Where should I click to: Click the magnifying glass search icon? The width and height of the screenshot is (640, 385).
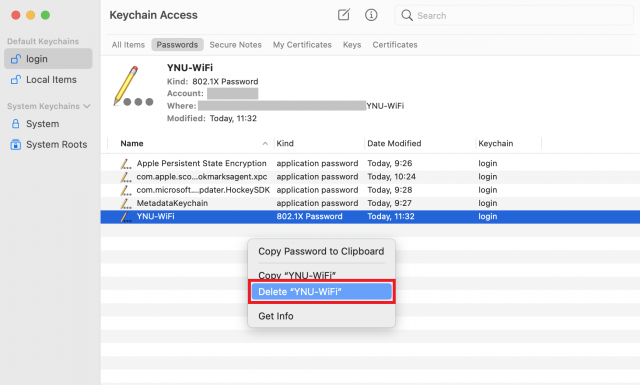[x=407, y=16]
